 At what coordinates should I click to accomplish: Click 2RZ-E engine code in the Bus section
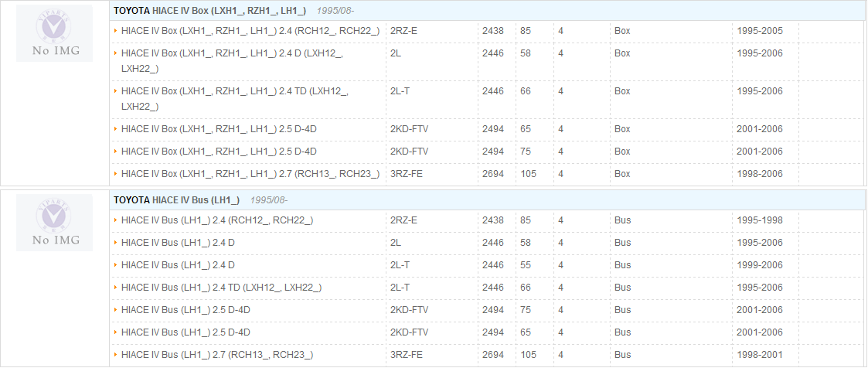point(403,220)
